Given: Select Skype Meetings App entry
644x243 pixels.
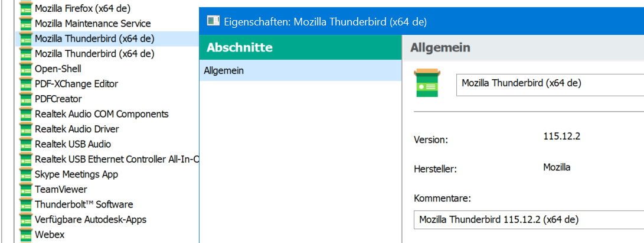Looking at the screenshot, I should coord(76,174).
